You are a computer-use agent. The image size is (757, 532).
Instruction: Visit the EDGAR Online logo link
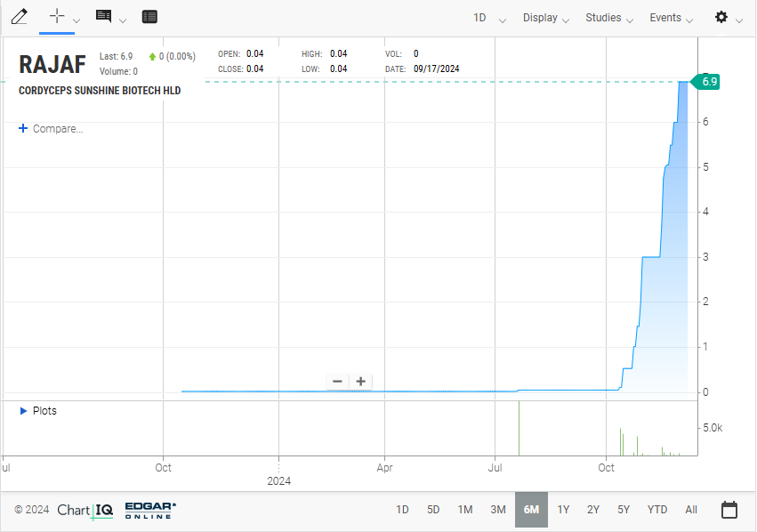tap(150, 510)
